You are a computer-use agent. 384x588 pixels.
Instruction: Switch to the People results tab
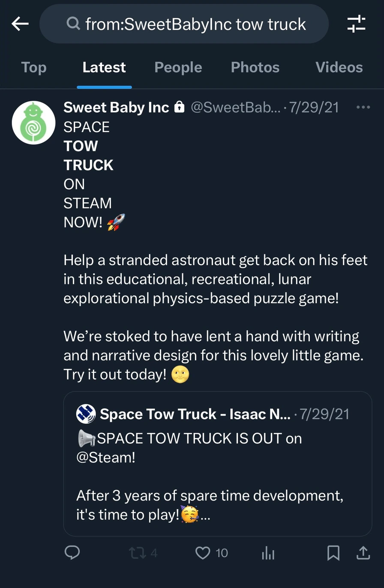178,67
